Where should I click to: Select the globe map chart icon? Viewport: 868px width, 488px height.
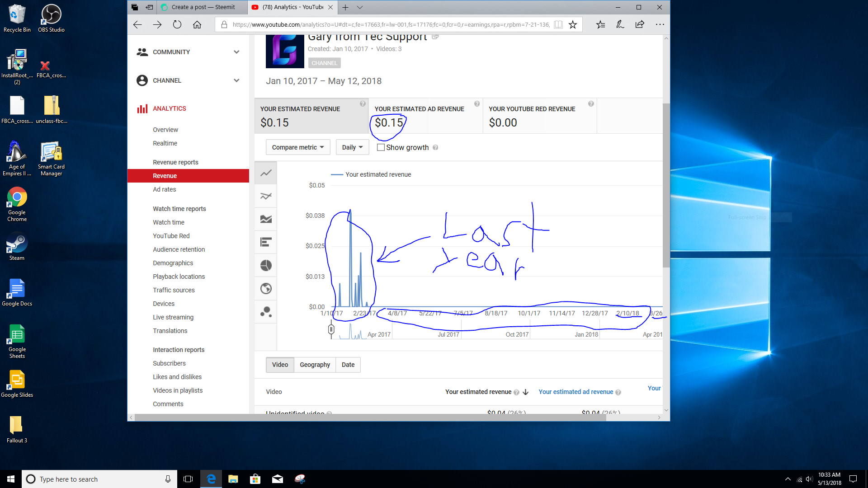pyautogui.click(x=266, y=288)
